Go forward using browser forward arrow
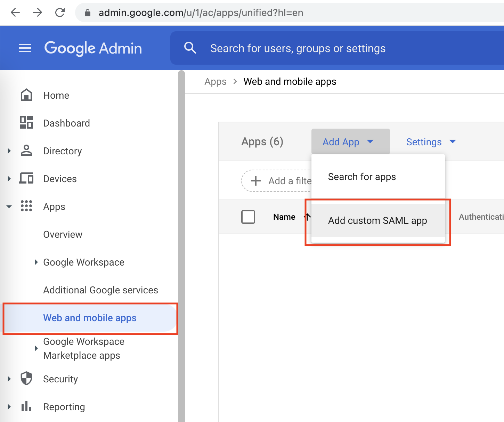This screenshot has height=422, width=504. pos(38,13)
